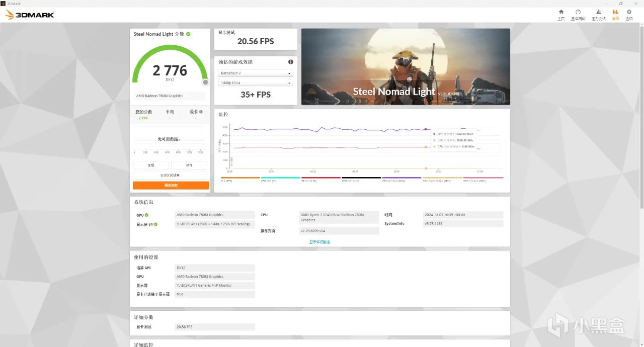644x347 pixels.
Task: Open the Benchmarks tab (基准测试)
Action: 578,15
